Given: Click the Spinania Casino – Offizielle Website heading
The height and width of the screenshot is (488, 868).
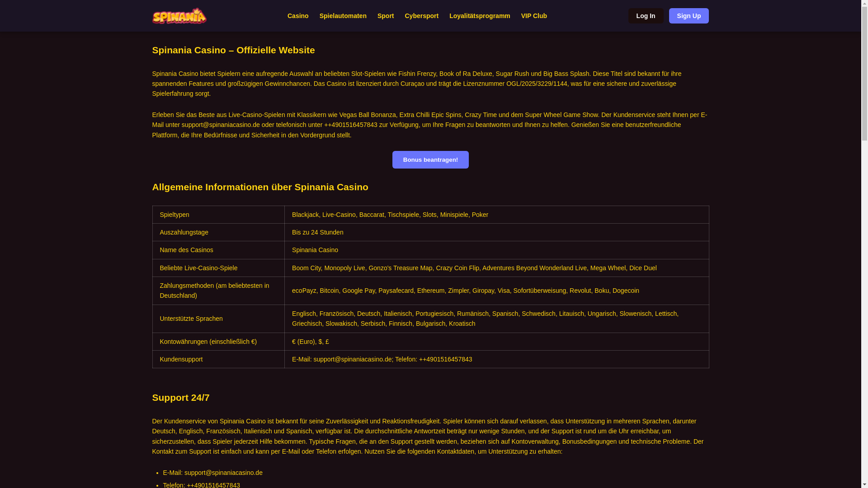Looking at the screenshot, I should (x=233, y=50).
